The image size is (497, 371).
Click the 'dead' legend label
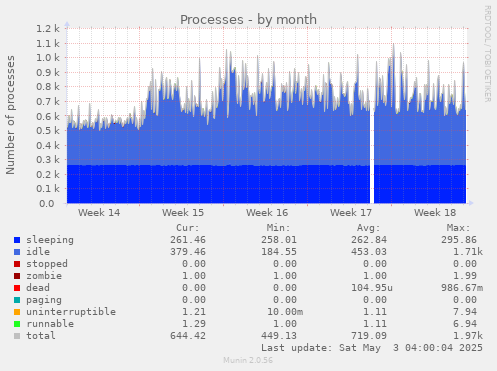point(38,288)
